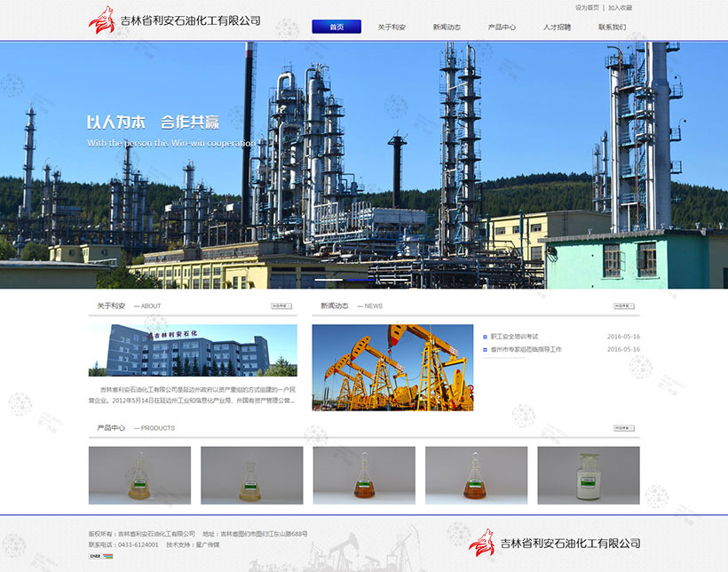Open news article 职工安全培训考试
The width and height of the screenshot is (728, 572).
click(x=514, y=337)
